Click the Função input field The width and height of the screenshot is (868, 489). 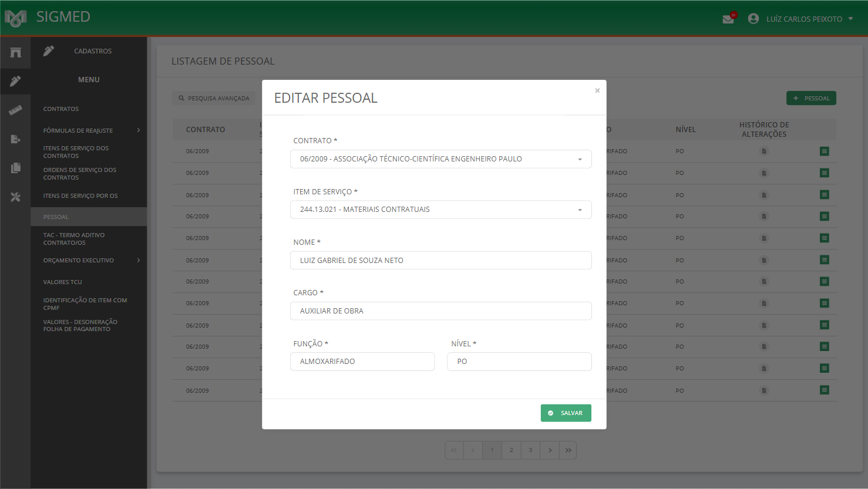[362, 362]
